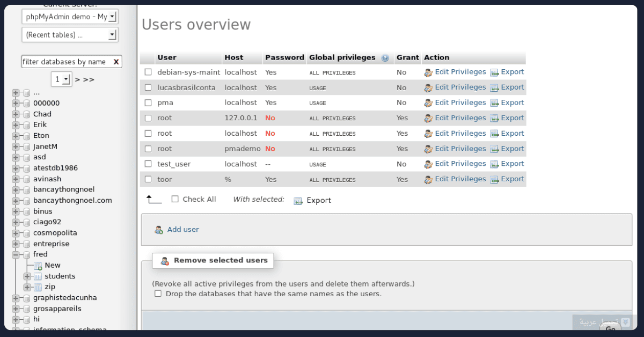Image resolution: width=644 pixels, height=337 pixels.
Task: Expand the zip table node
Action: pos(27,287)
